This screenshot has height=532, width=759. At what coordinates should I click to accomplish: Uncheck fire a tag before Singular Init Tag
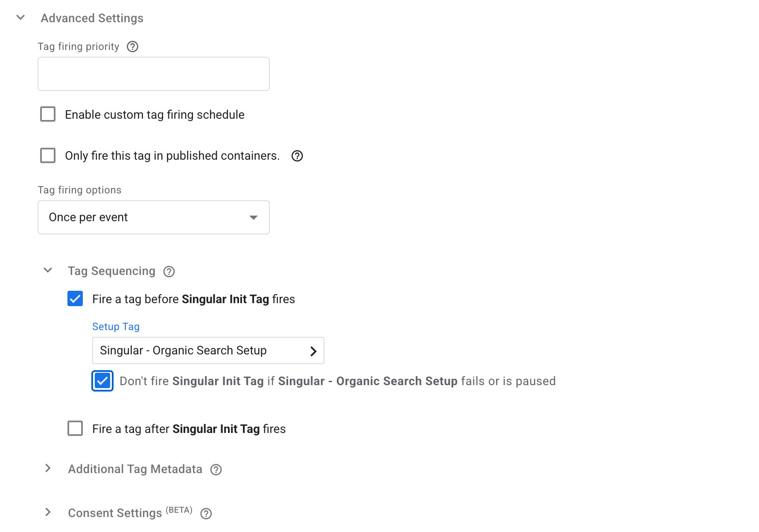point(75,299)
